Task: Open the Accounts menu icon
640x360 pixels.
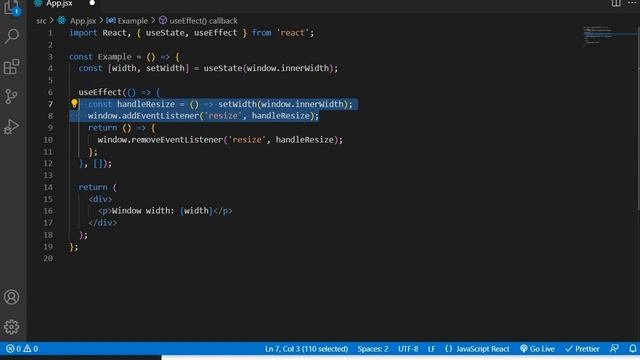Action: click(11, 297)
